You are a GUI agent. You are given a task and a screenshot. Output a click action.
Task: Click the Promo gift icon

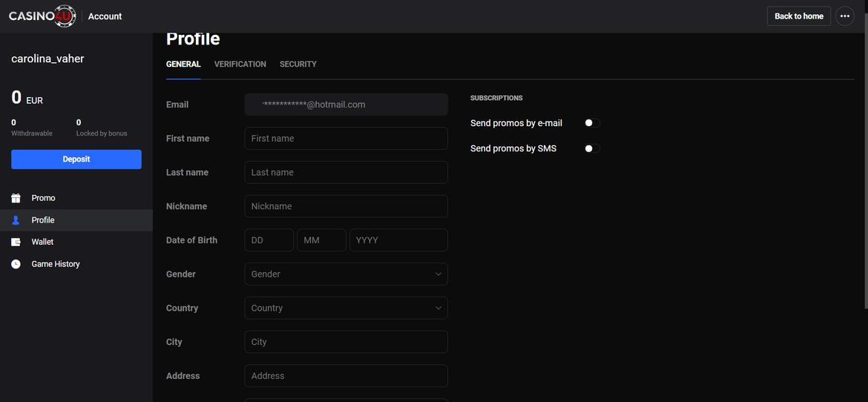(16, 198)
